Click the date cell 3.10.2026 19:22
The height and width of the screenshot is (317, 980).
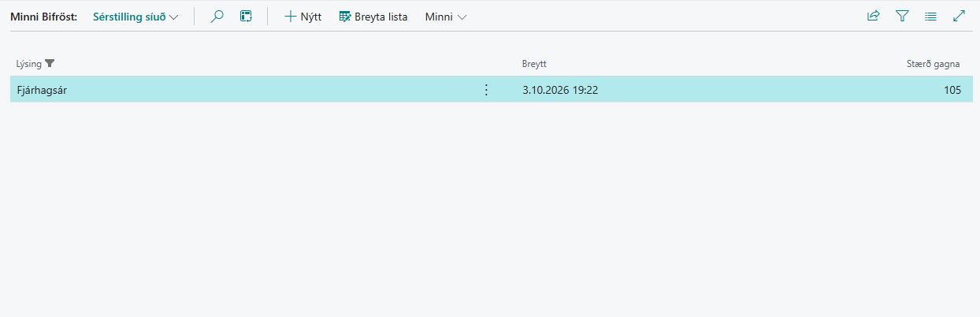pyautogui.click(x=560, y=90)
